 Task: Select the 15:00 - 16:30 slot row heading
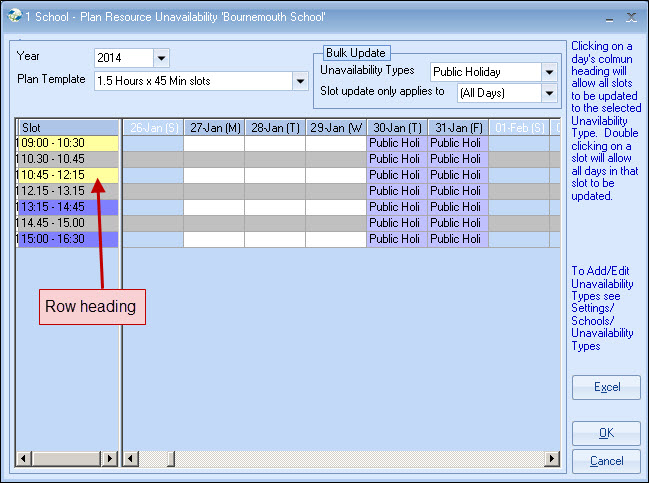point(67,239)
